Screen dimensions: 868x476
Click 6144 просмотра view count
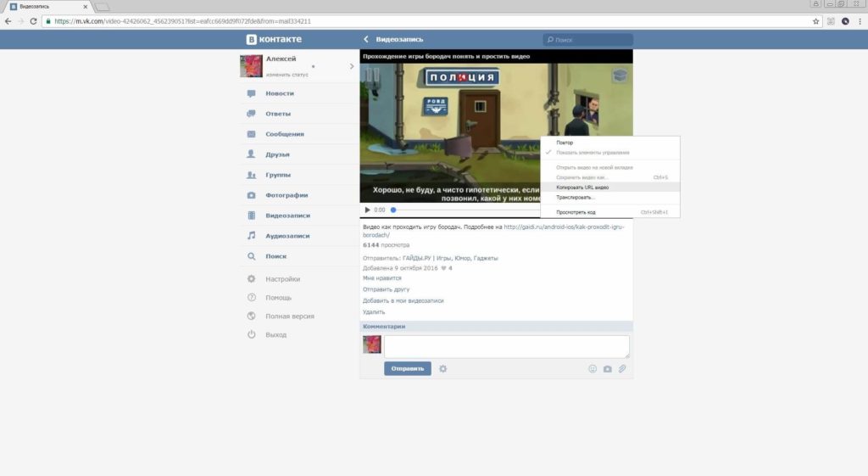pyautogui.click(x=386, y=245)
